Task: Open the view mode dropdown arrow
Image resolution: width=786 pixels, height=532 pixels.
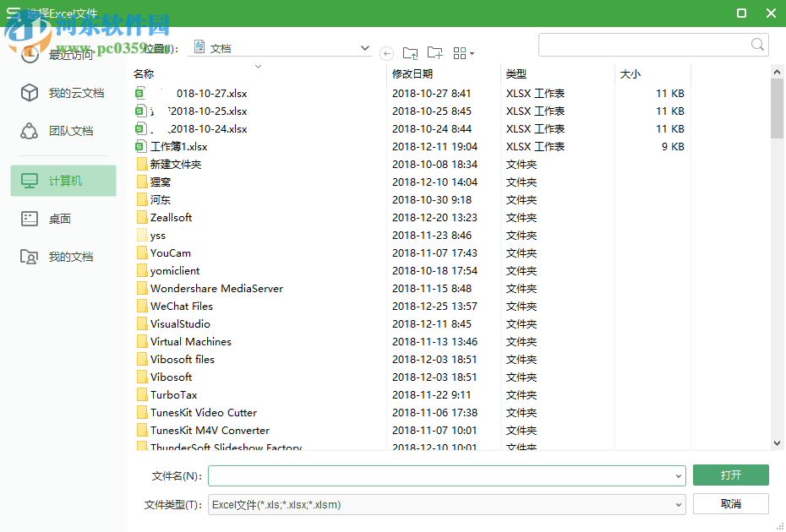Action: point(471,52)
